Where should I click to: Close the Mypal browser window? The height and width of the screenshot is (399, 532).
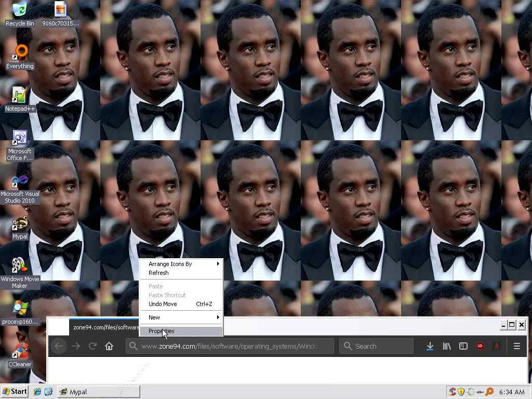[x=522, y=325]
